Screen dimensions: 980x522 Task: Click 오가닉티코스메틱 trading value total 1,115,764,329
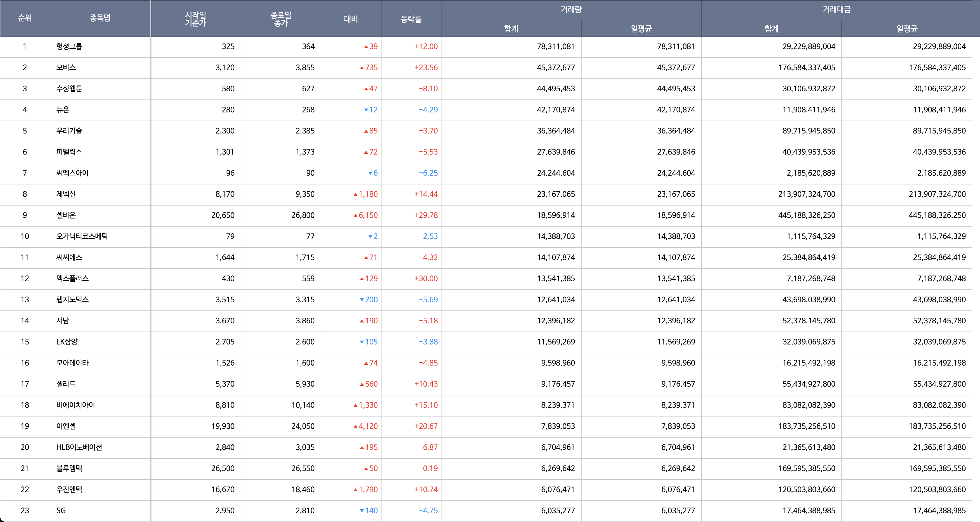[811, 236]
